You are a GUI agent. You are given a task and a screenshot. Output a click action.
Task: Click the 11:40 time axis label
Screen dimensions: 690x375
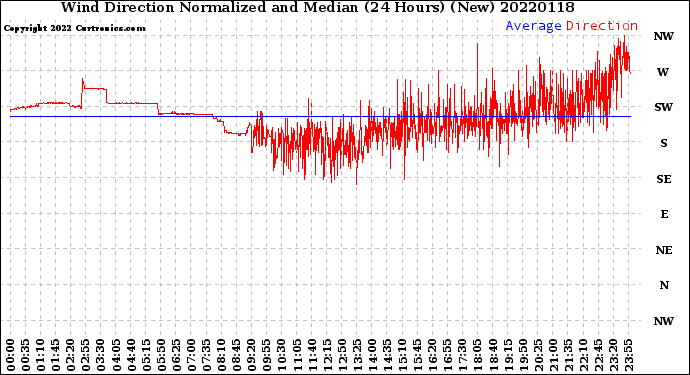pos(312,355)
